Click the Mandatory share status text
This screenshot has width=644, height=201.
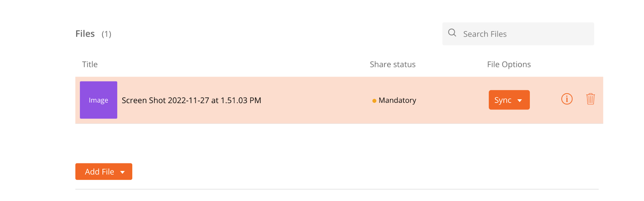coord(397,100)
